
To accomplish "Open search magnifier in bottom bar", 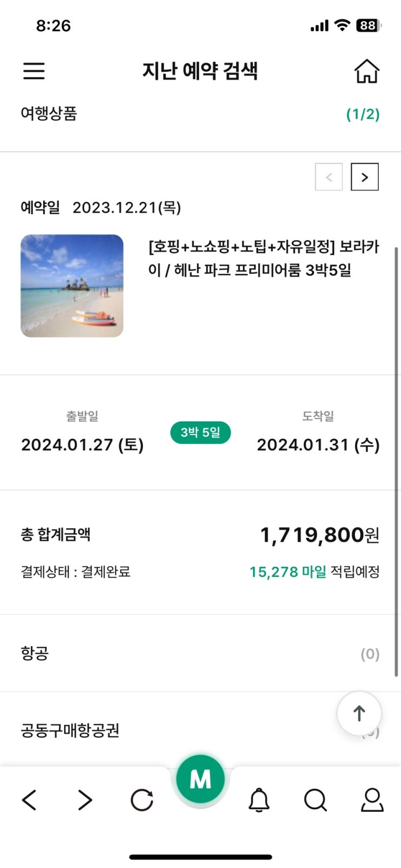I will (x=315, y=800).
